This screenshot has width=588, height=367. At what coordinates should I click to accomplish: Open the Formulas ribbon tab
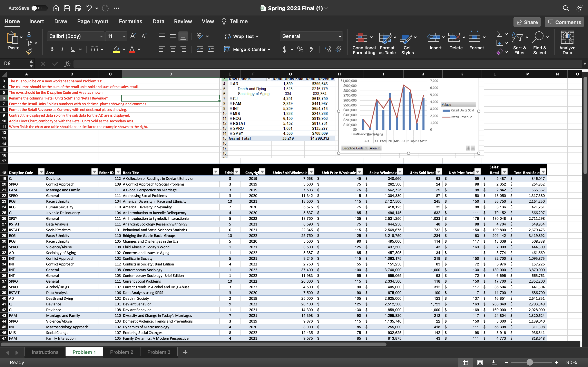pyautogui.click(x=130, y=21)
